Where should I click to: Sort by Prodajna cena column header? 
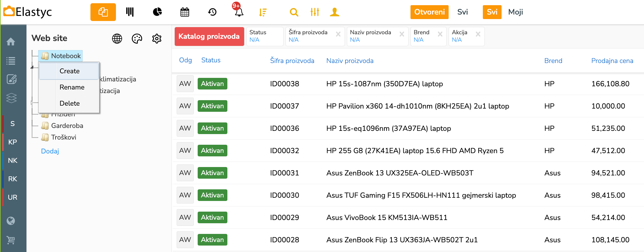click(x=612, y=61)
